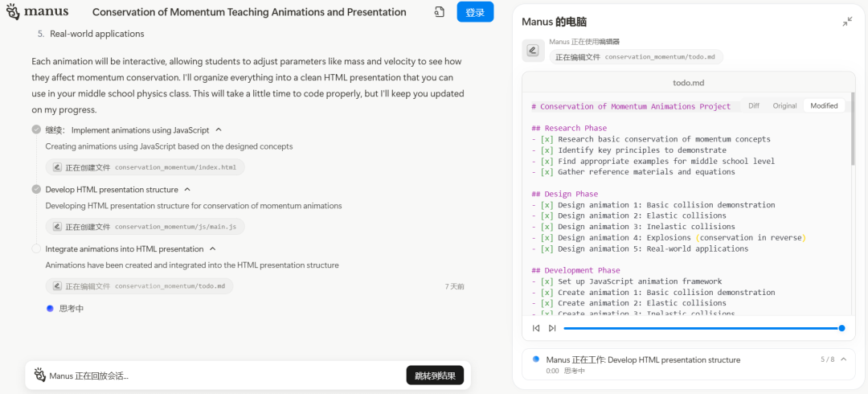Click the Manus logo icon
868x394 pixels.
pos(13,11)
